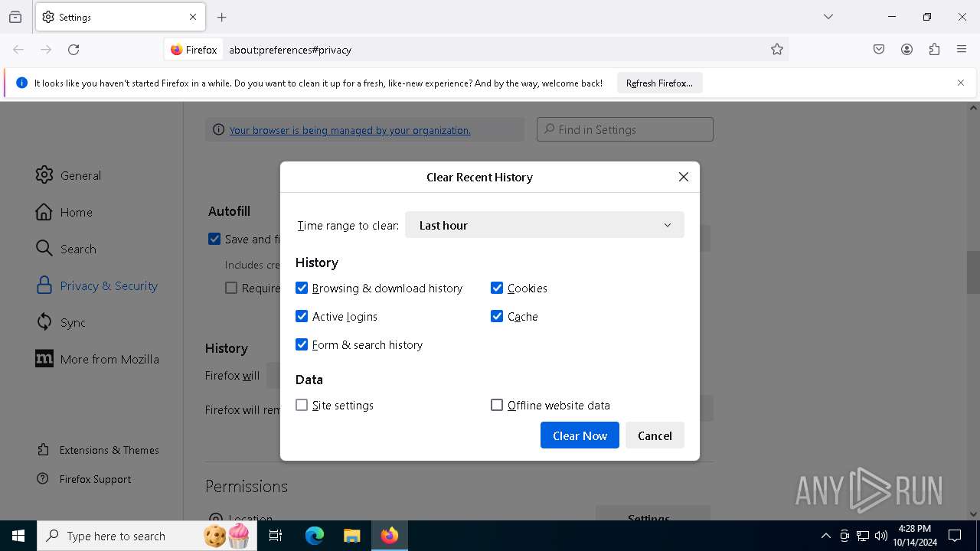Open the network tray icon
This screenshot has height=551, width=980.
click(863, 536)
